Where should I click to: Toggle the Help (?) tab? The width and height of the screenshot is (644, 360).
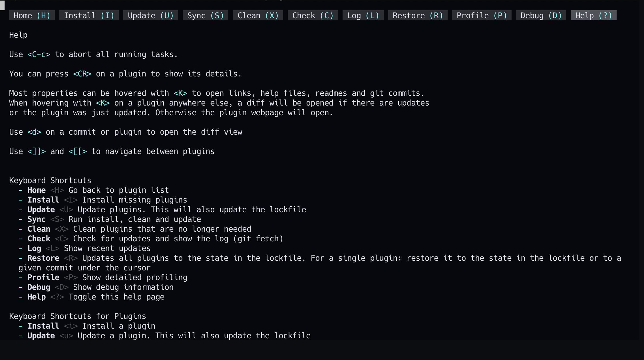(593, 15)
